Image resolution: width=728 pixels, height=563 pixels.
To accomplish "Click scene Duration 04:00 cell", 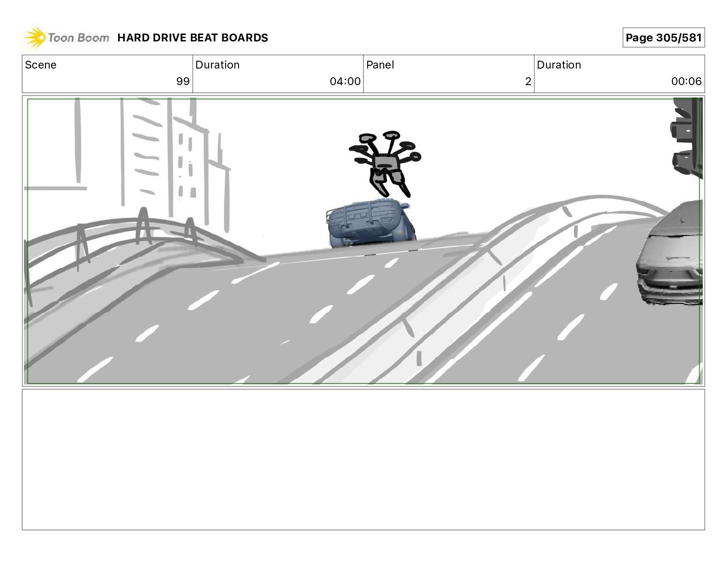I will tap(278, 74).
